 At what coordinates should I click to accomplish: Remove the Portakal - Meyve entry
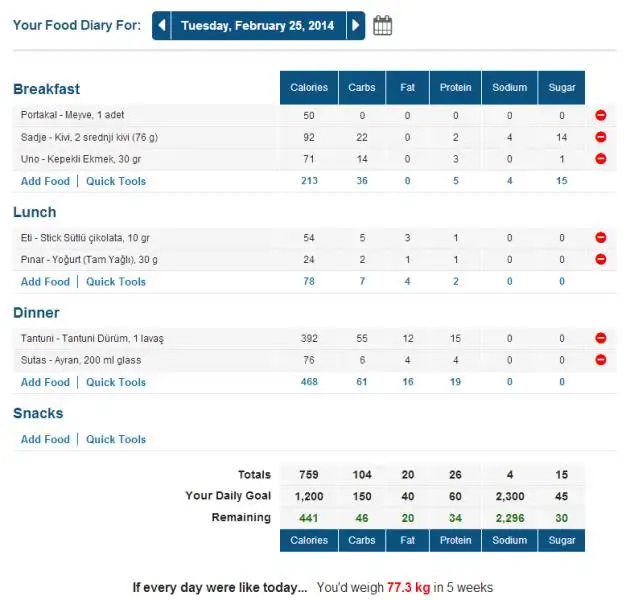[x=600, y=115]
